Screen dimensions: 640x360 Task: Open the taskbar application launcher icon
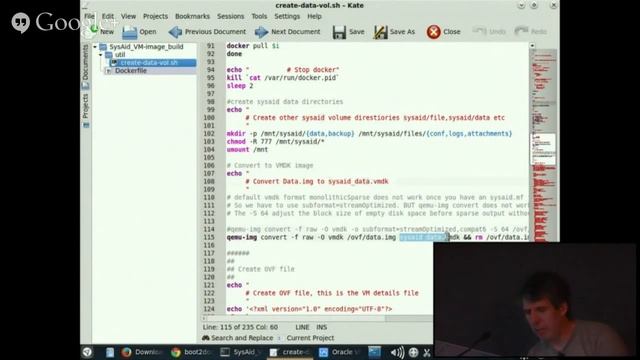[x=87, y=352]
